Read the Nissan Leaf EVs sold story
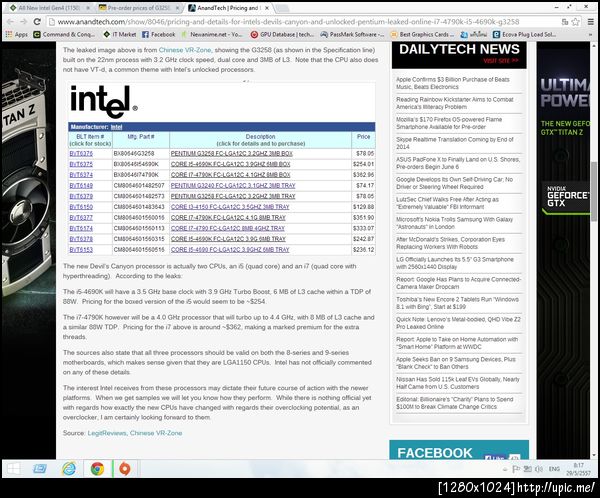 pos(458,383)
